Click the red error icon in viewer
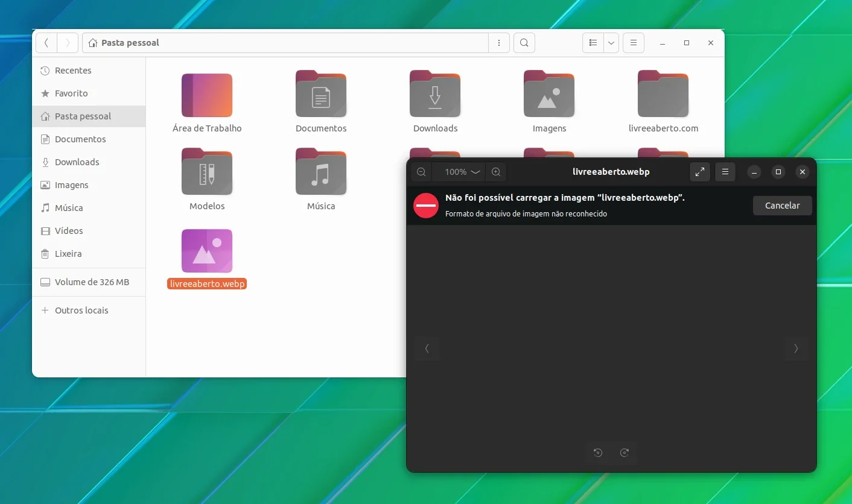Screen dimensions: 852x504 426,206
